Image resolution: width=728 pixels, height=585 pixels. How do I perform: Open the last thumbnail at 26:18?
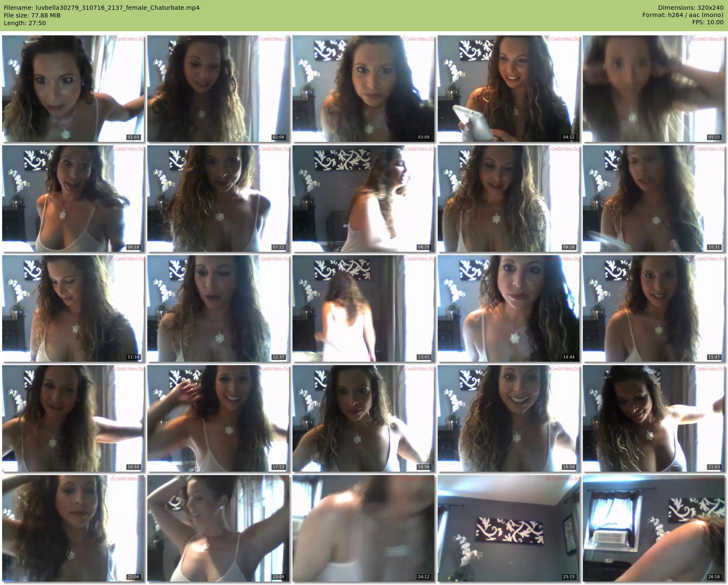[654, 528]
